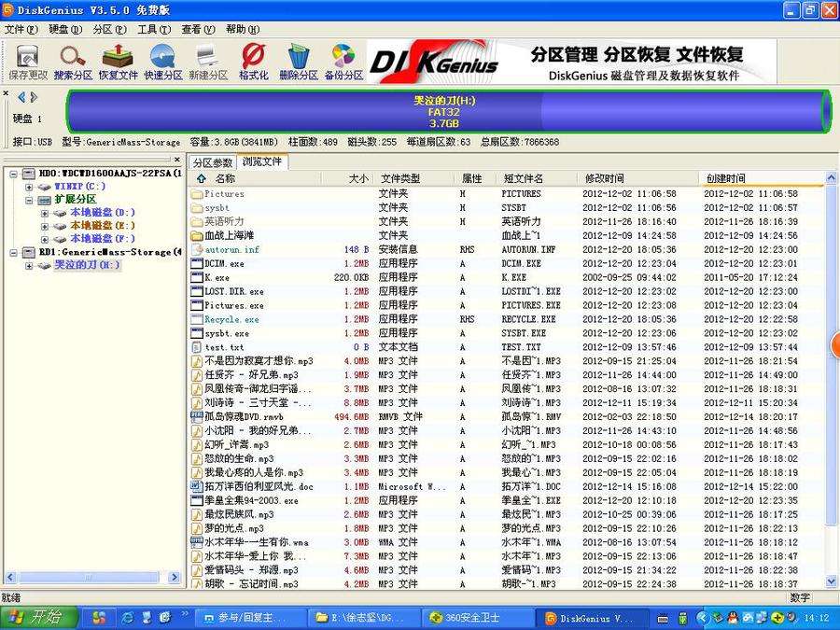Go to the previous disk with the left arrow
840x630 pixels.
click(21, 97)
